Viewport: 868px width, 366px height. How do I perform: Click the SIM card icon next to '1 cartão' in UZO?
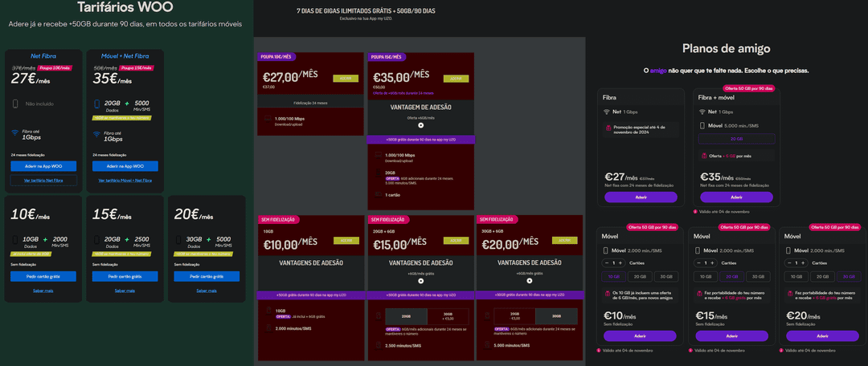click(378, 194)
